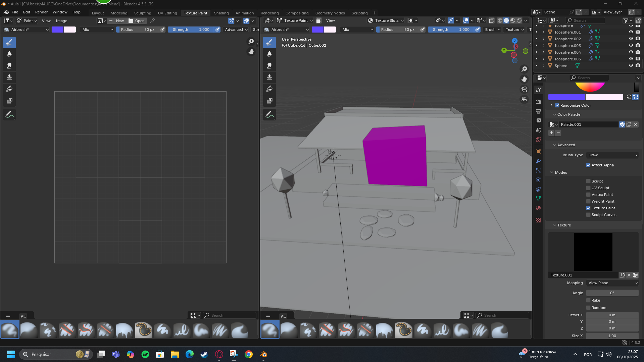Click the Open image button
644x362 pixels.
pos(137,21)
